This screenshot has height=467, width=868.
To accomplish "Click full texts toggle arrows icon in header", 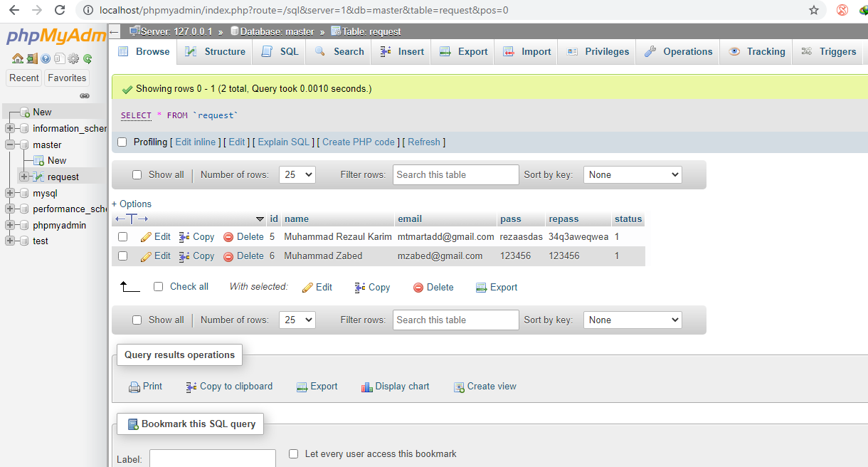I will [132, 219].
